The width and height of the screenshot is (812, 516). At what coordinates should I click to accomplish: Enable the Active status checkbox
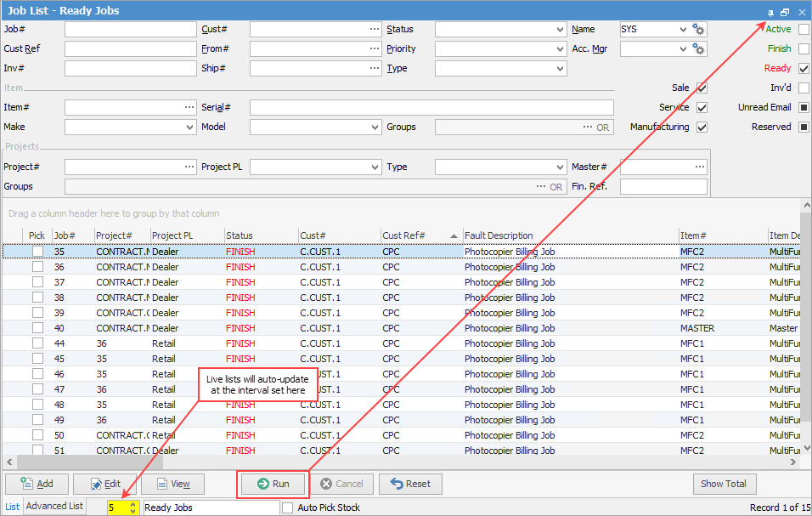point(804,30)
